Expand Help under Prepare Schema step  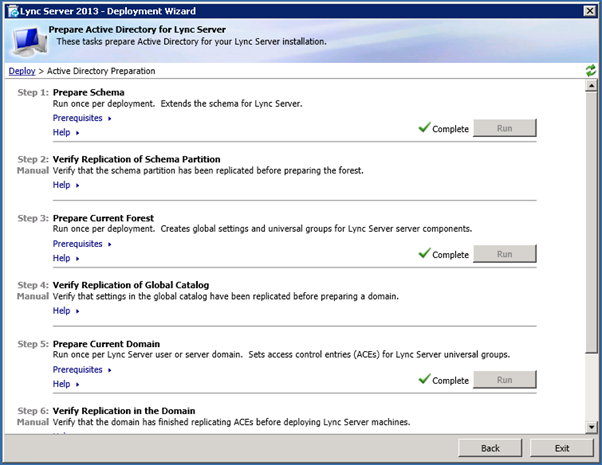[x=64, y=132]
